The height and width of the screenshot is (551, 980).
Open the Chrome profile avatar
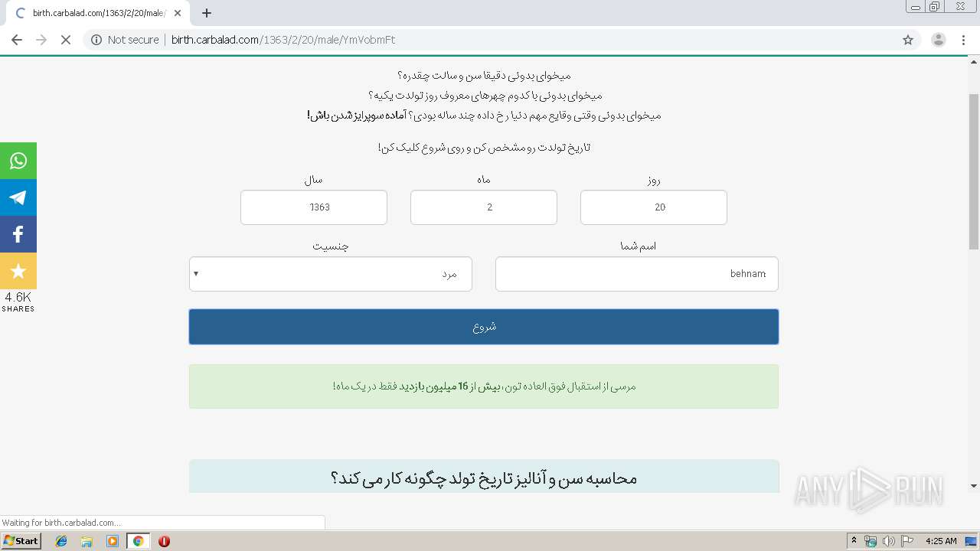tap(938, 40)
